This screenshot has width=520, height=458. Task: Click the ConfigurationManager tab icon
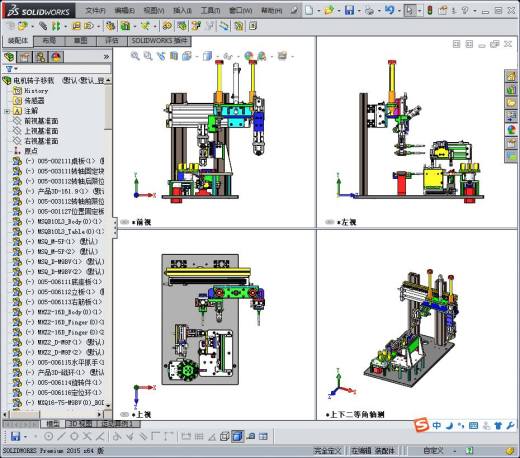41,57
